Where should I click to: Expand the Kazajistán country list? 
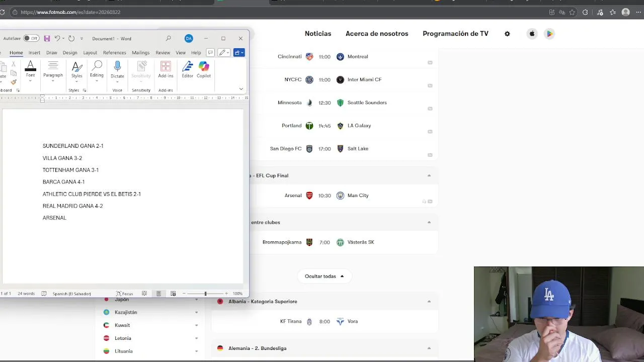197,312
